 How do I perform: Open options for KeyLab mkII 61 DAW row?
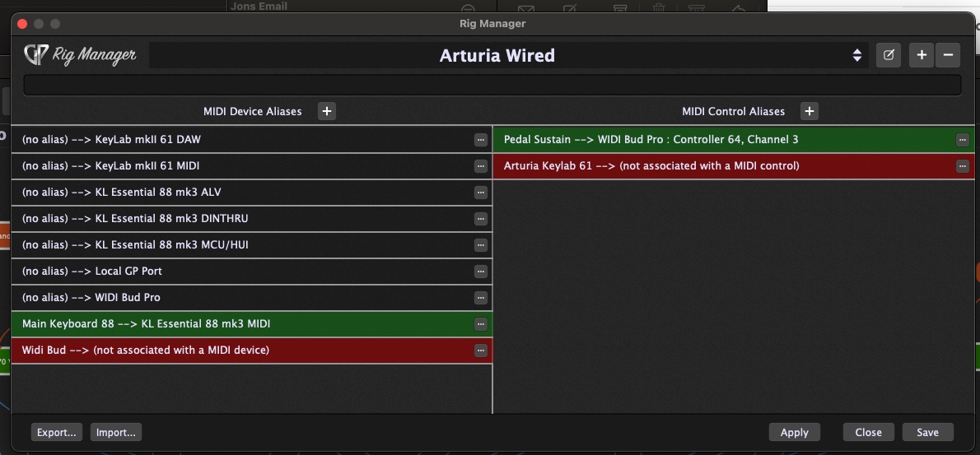[x=481, y=140]
